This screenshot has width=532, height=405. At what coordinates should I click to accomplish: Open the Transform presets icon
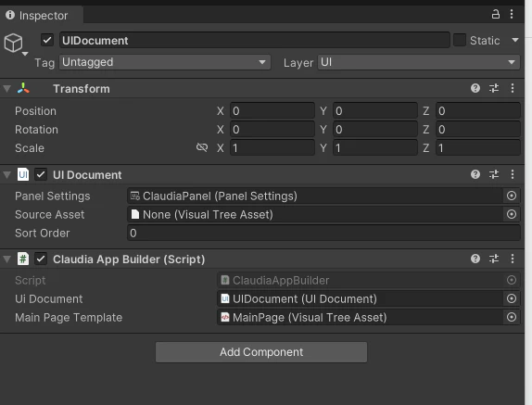point(494,88)
